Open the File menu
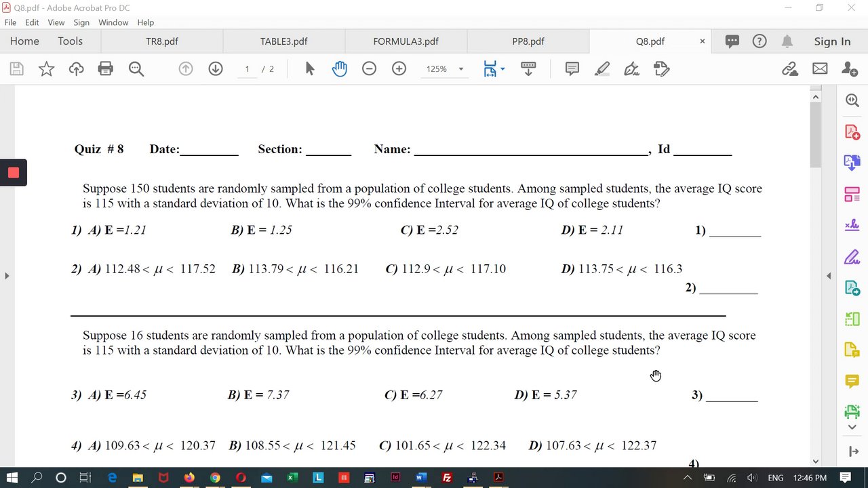The height and width of the screenshot is (488, 868). pos(10,22)
